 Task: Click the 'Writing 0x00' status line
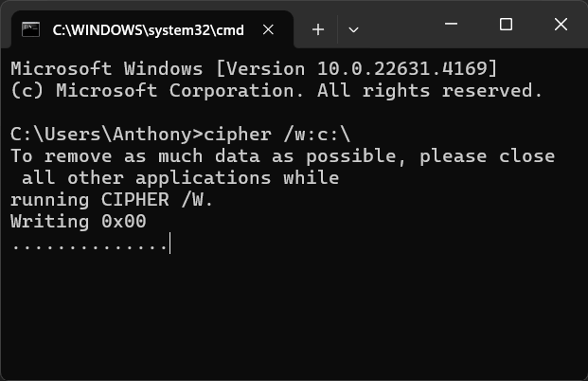[79, 222]
